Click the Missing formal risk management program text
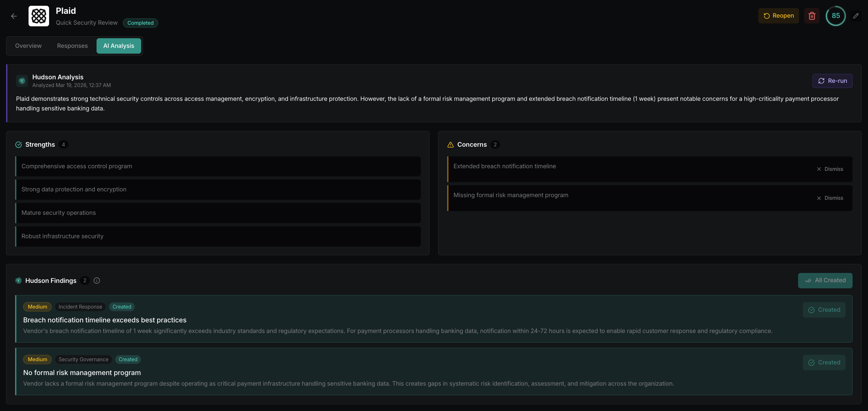The height and width of the screenshot is (411, 868). click(x=510, y=195)
